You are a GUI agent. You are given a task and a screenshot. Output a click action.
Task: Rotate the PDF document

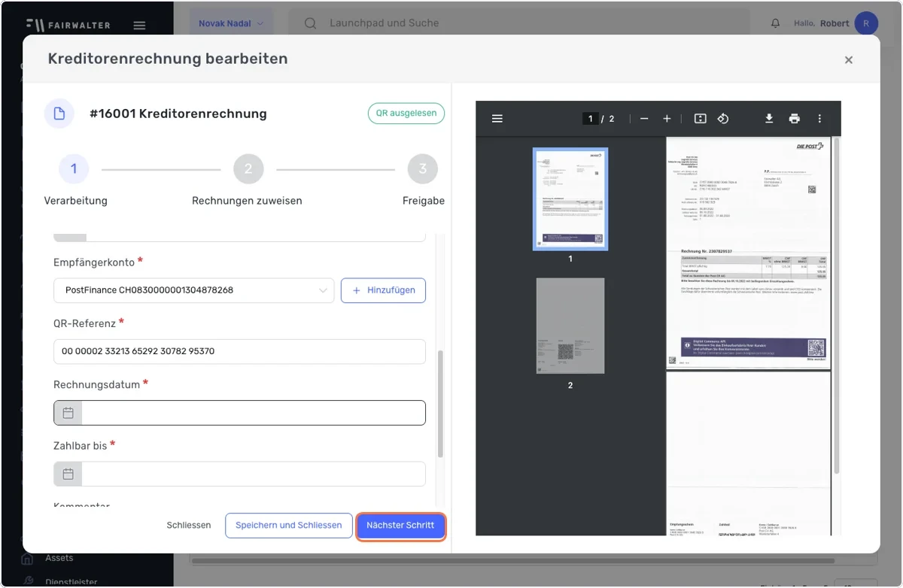point(723,119)
